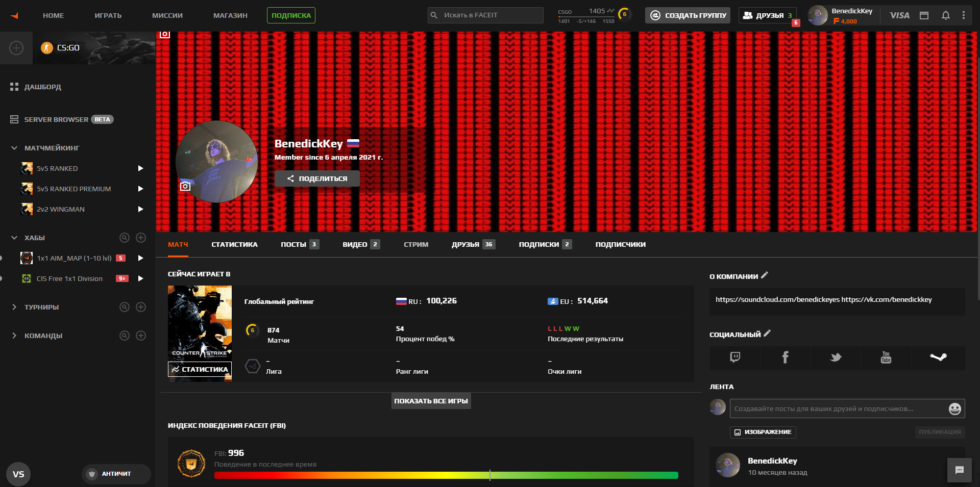The width and height of the screenshot is (980, 487).
Task: Open the three-dot more options menu
Action: pos(964,15)
